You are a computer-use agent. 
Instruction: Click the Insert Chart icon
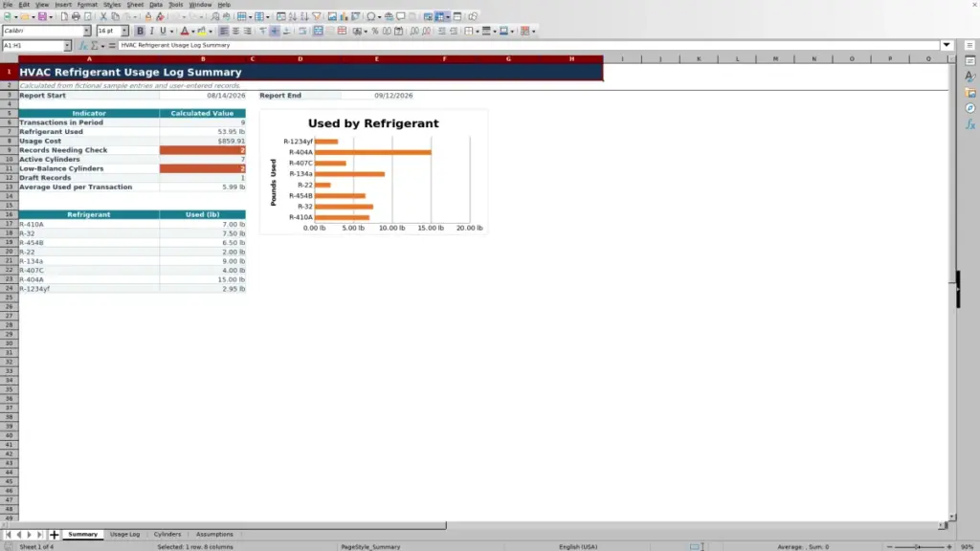[x=344, y=16]
